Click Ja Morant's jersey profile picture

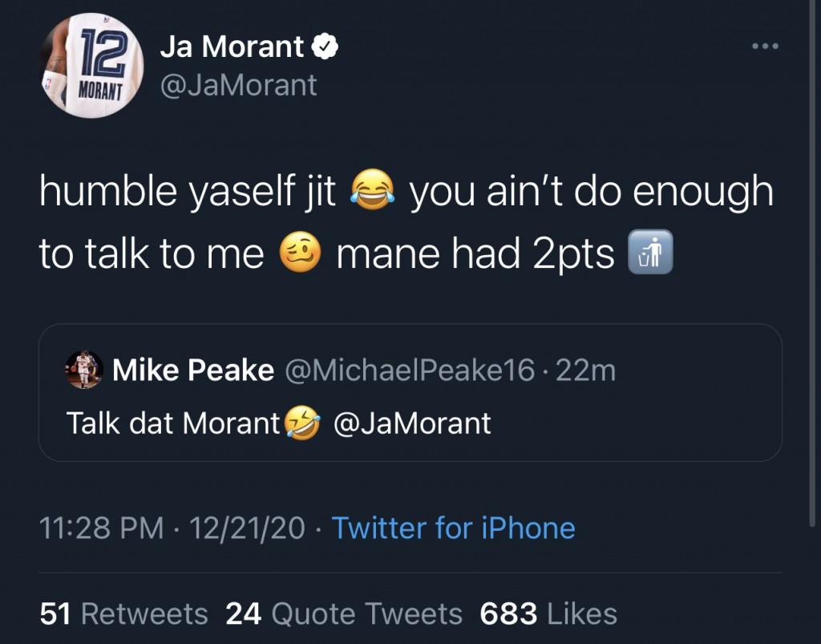tap(91, 67)
